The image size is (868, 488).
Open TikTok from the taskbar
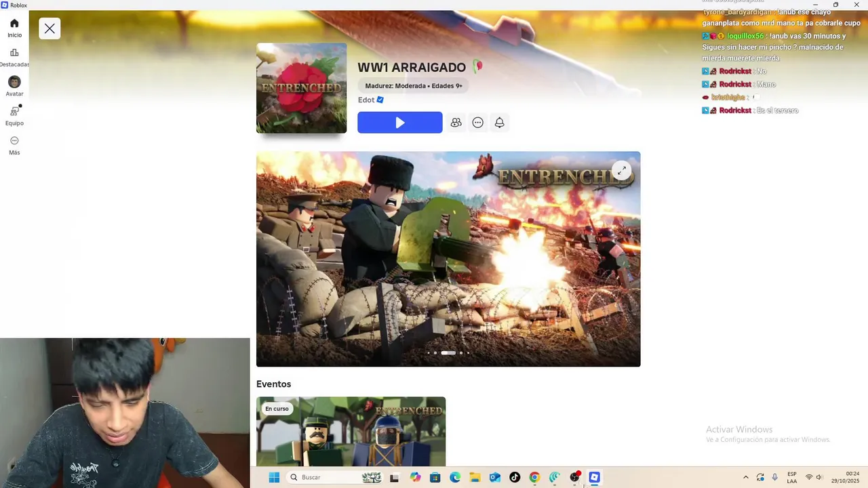tap(515, 477)
